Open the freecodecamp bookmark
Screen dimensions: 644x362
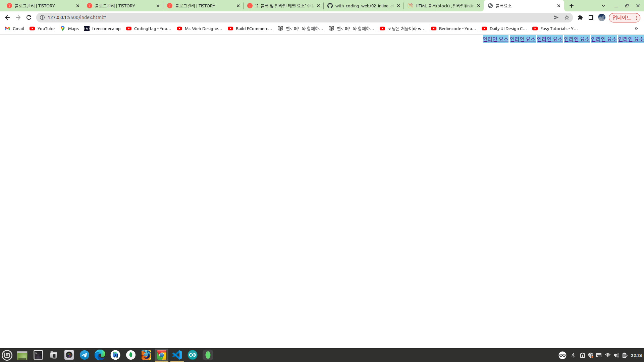click(x=102, y=28)
